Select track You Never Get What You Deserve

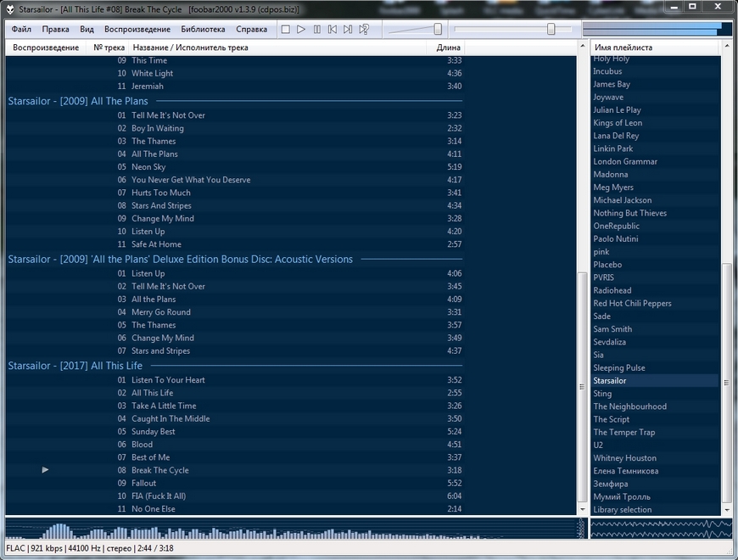click(235, 180)
